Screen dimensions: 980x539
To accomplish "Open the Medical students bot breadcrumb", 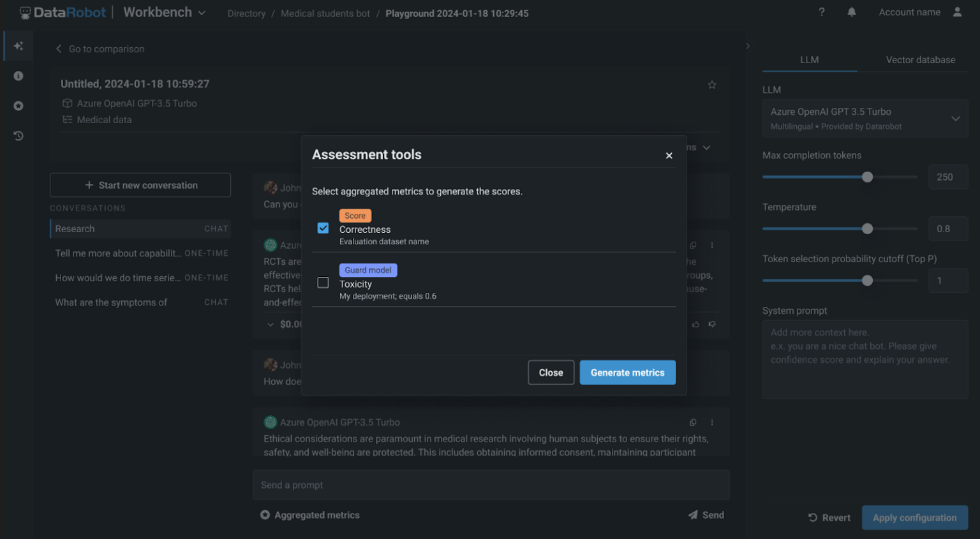I will click(x=325, y=13).
